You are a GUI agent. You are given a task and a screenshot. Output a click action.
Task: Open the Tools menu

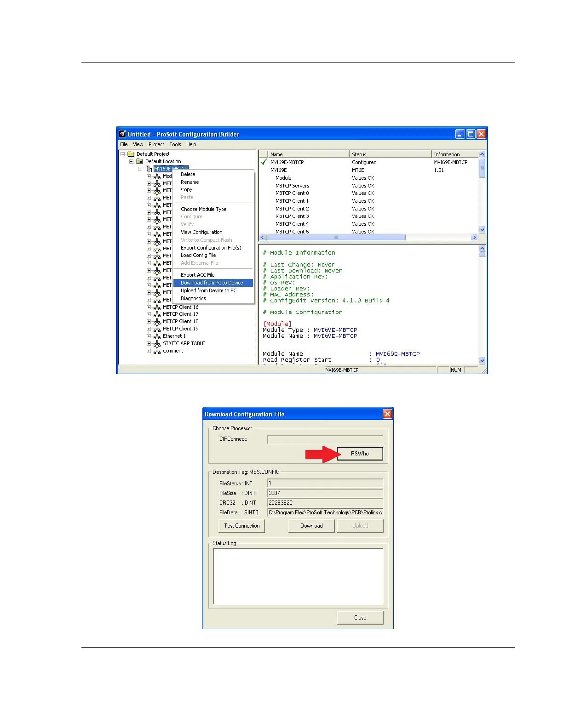point(175,144)
